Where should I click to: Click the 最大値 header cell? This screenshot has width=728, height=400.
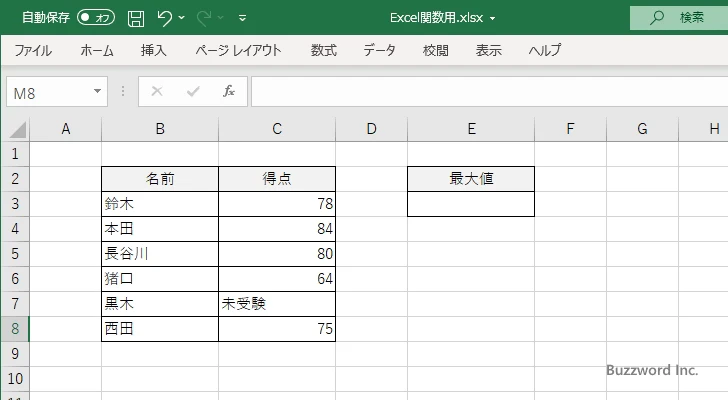(x=471, y=179)
